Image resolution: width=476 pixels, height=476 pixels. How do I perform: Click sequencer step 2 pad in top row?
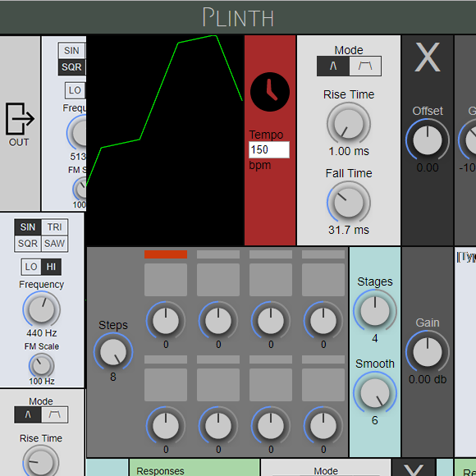218,280
